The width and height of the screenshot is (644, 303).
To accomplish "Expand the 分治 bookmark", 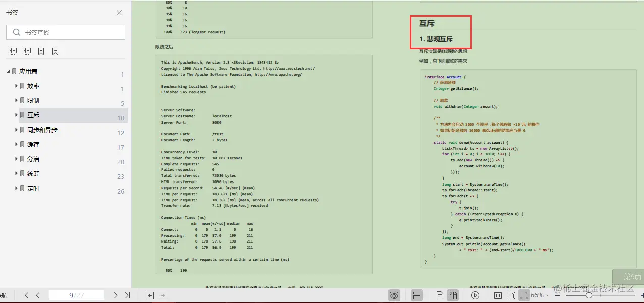I will tap(16, 159).
